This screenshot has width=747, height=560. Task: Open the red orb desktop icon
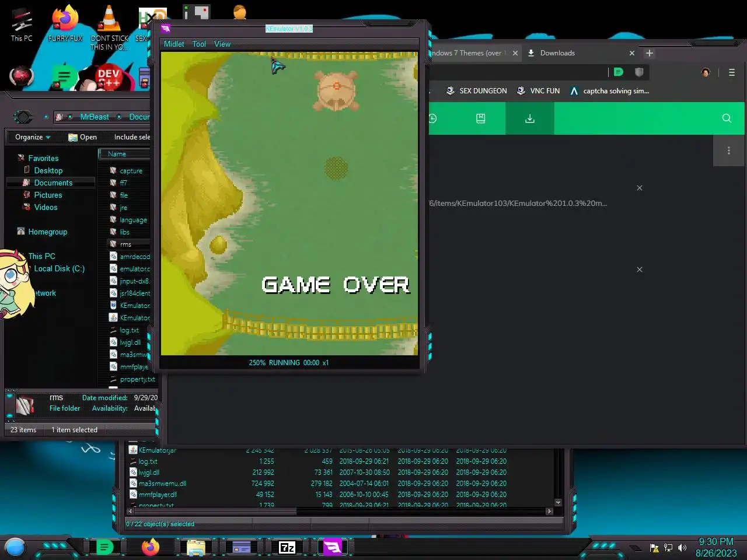point(22,76)
